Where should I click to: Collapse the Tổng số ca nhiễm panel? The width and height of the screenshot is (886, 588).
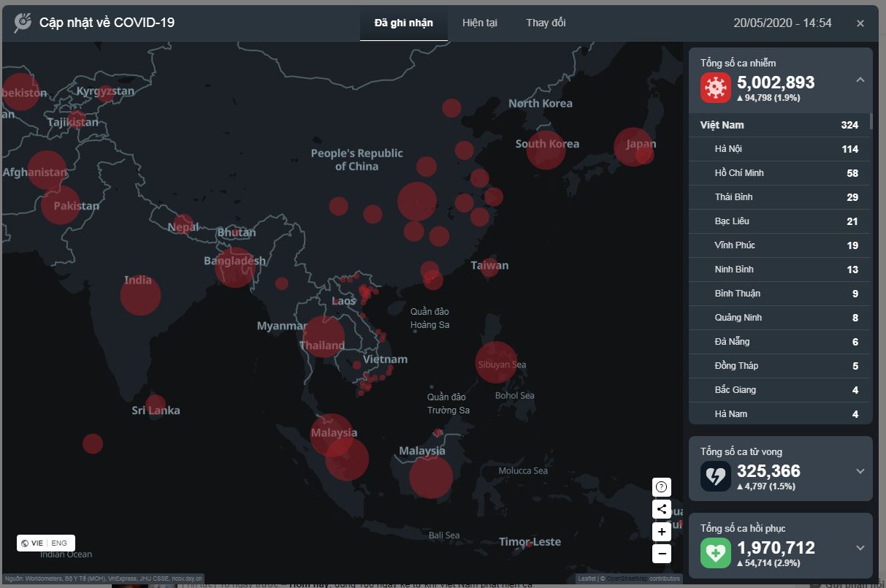(x=860, y=80)
